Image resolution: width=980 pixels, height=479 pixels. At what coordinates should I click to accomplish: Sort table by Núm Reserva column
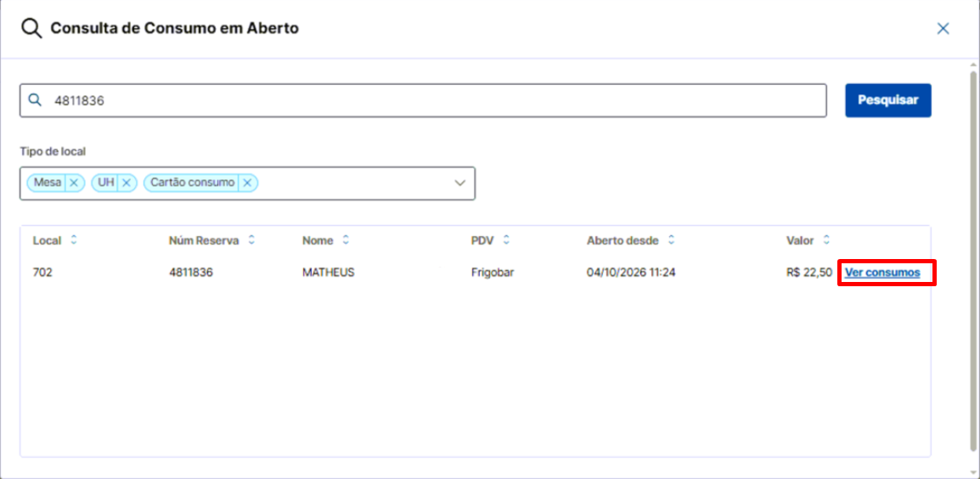(x=251, y=240)
